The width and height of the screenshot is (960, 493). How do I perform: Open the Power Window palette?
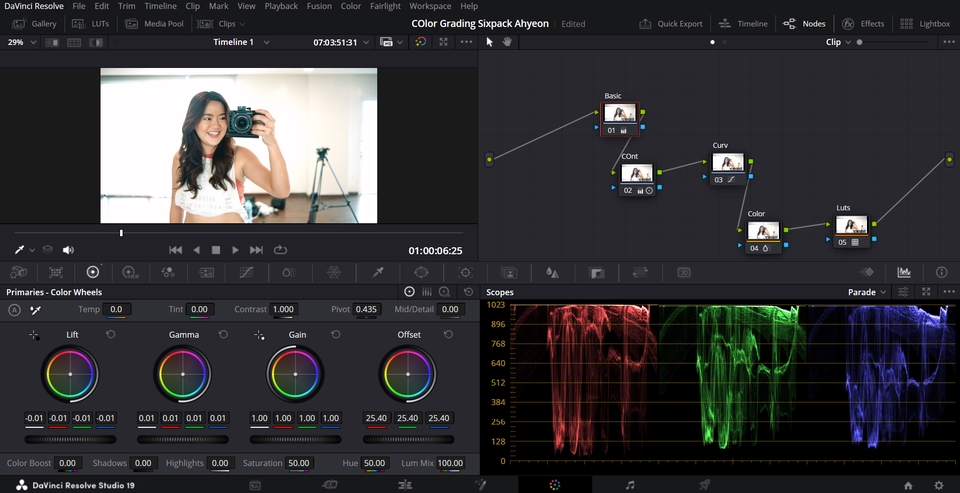coord(421,273)
